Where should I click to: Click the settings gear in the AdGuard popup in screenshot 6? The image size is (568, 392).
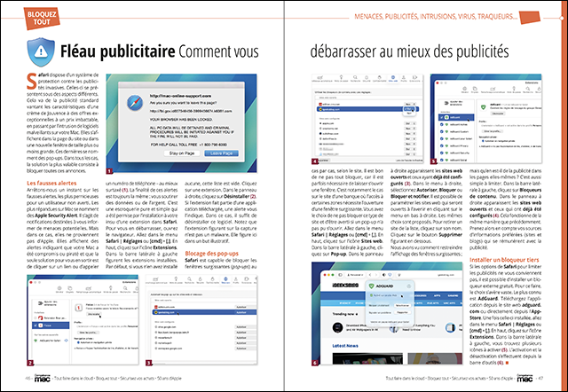[408, 286]
